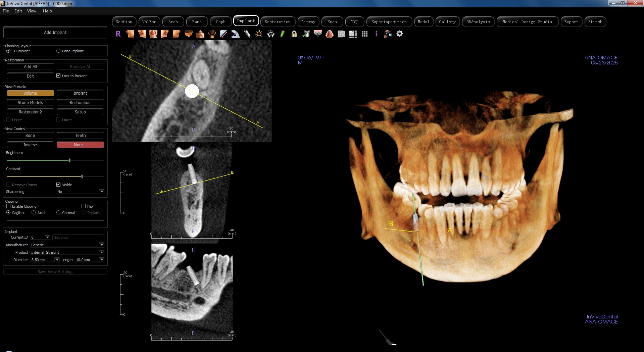The height and width of the screenshot is (352, 644).
Task: Click the implant screw tool icon
Action: pos(247,34)
